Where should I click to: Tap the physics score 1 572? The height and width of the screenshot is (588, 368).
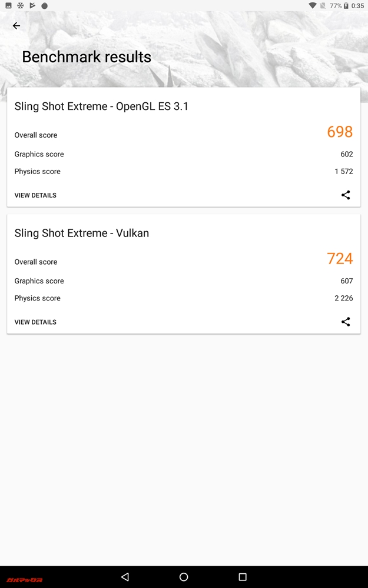pyautogui.click(x=343, y=171)
